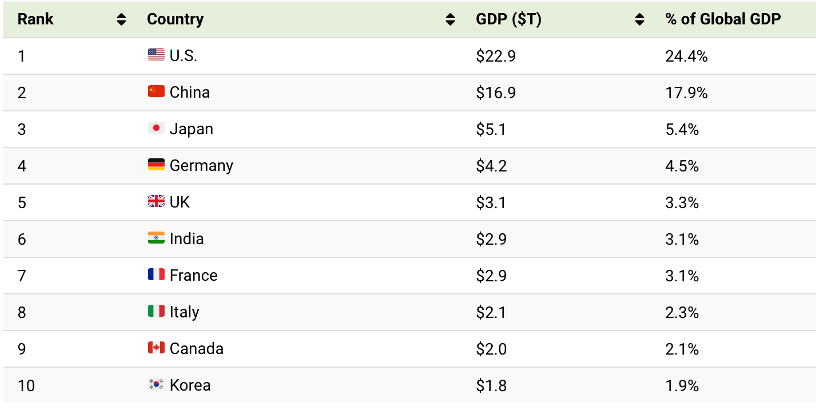The image size is (816, 408).
Task: Sort table using Country column arrows
Action: (x=451, y=19)
